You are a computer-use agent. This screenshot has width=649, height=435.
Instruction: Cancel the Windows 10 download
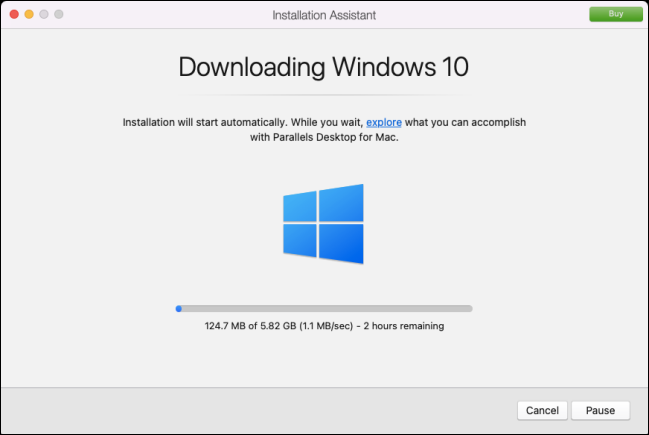point(542,410)
